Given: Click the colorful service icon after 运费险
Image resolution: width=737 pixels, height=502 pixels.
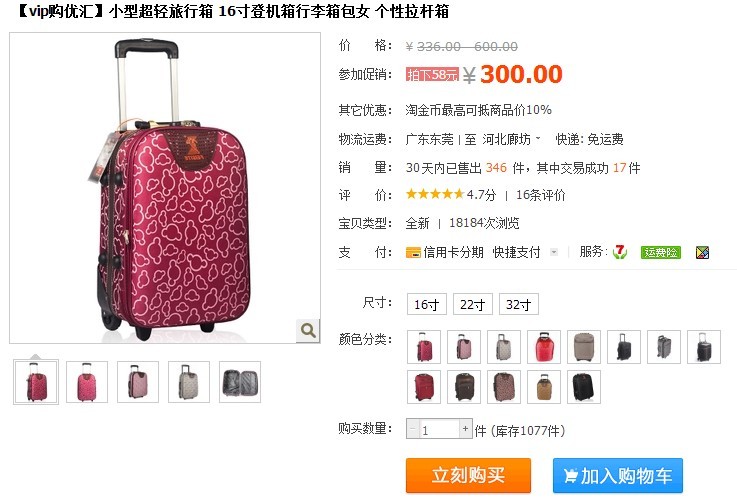Looking at the screenshot, I should [702, 252].
